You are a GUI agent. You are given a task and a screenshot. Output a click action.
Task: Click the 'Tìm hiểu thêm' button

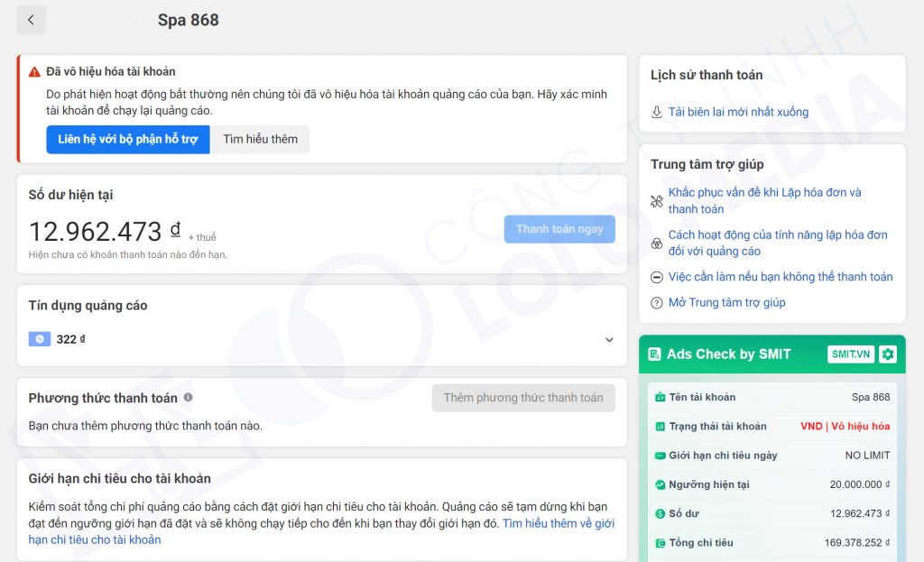coord(261,140)
